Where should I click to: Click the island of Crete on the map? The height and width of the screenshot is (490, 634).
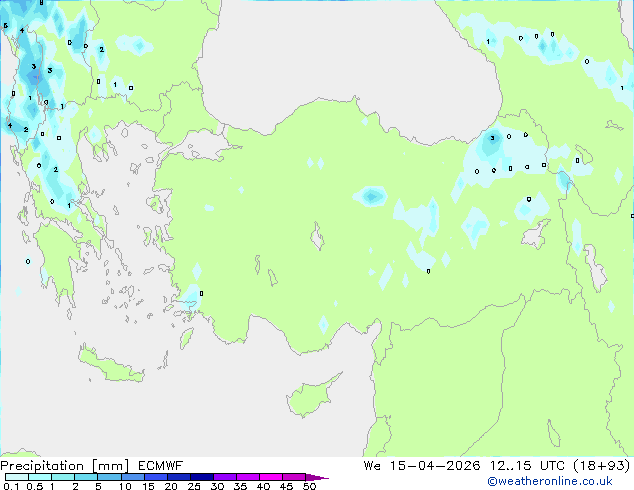110,365
